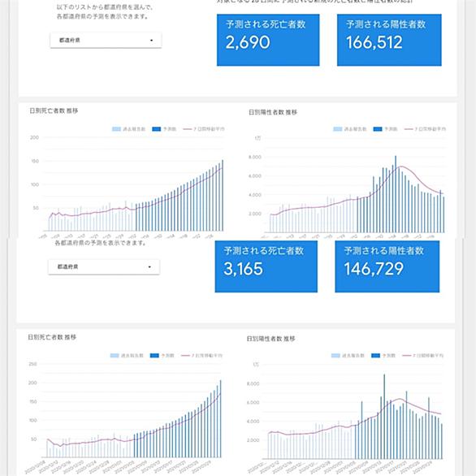Click the 以下のリストから都道府県を選んで text line
Screen dimensions: 476x476
click(105, 7)
